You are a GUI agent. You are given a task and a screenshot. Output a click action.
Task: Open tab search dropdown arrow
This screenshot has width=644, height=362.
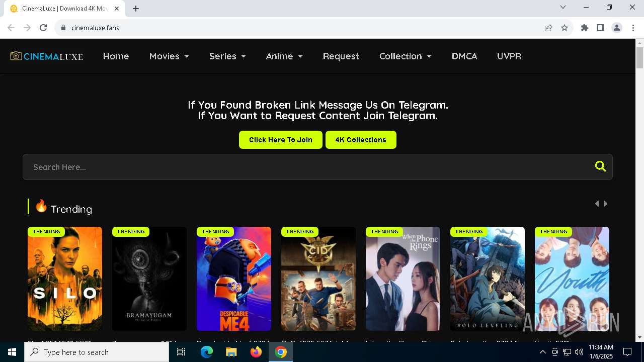[x=563, y=7]
